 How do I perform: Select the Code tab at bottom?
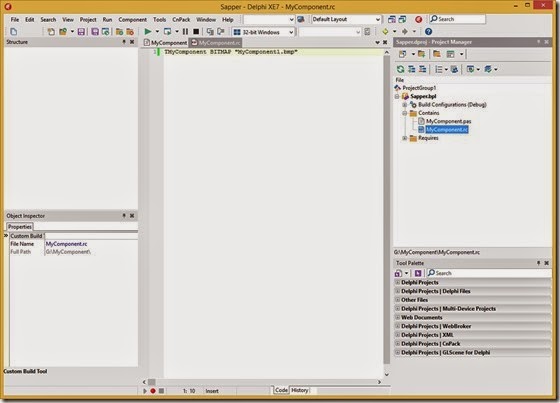(x=281, y=390)
